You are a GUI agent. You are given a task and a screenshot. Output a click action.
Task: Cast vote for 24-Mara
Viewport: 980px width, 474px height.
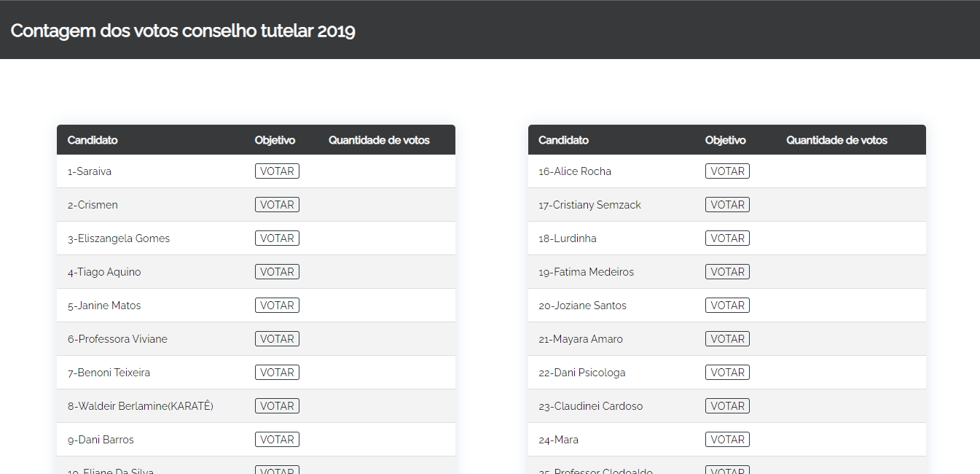(x=727, y=440)
